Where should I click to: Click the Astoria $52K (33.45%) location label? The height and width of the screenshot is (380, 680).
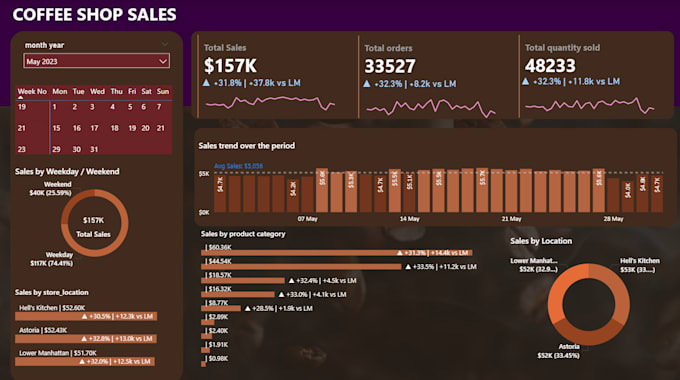559,351
